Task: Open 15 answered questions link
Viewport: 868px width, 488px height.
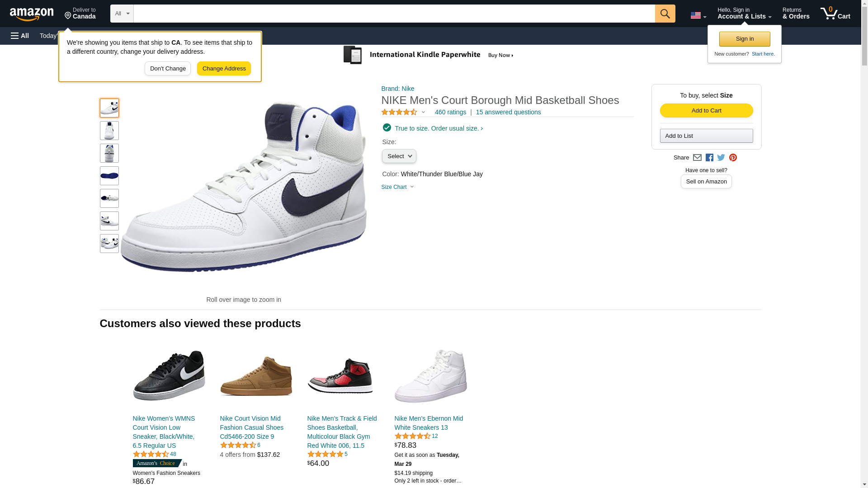Action: pyautogui.click(x=508, y=112)
